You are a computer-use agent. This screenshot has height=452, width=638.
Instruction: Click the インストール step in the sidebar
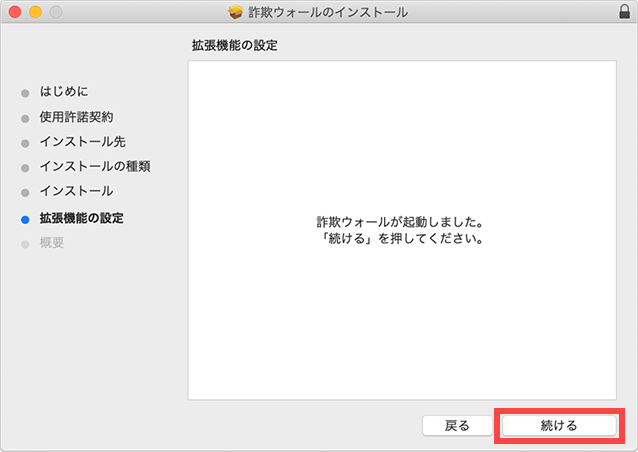(76, 191)
